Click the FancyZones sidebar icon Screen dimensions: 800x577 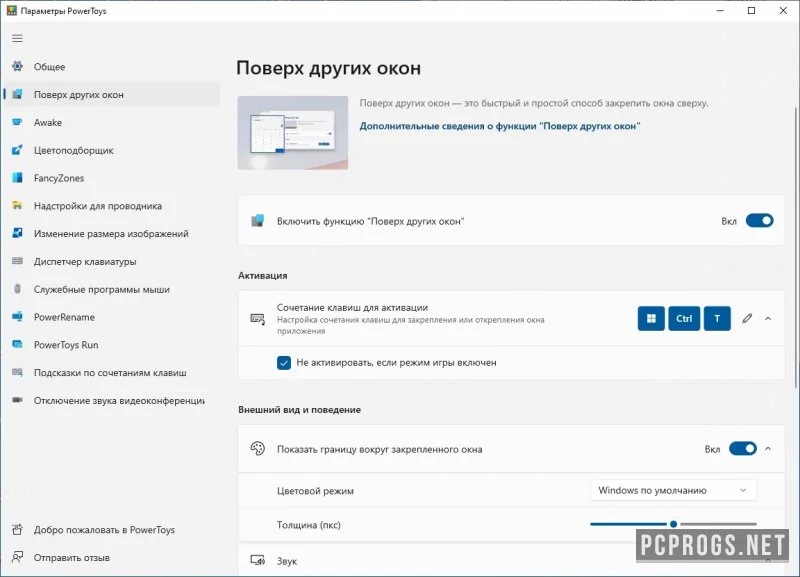[x=17, y=178]
